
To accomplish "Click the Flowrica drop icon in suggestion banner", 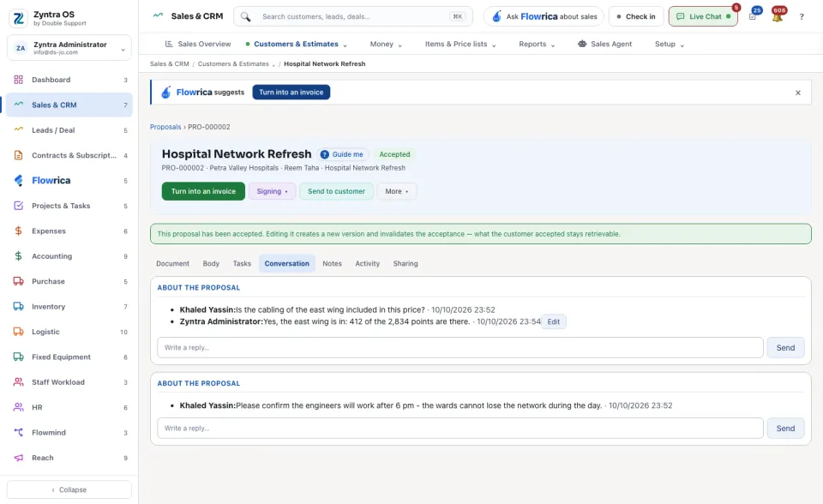I will [x=165, y=93].
